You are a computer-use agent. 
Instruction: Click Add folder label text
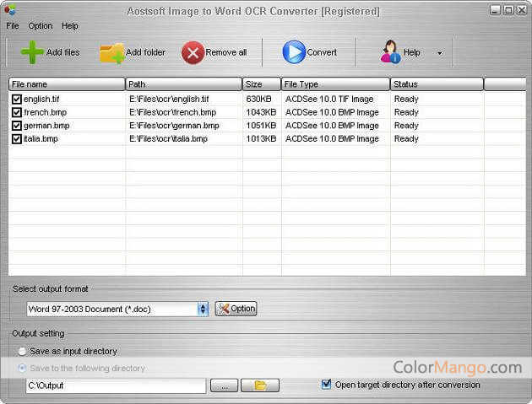point(145,52)
